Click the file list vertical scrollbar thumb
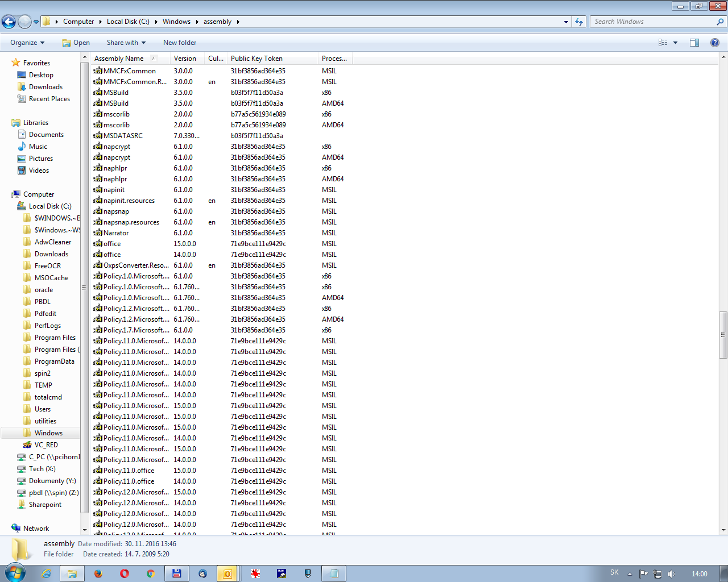The width and height of the screenshot is (728, 582). coord(723,335)
